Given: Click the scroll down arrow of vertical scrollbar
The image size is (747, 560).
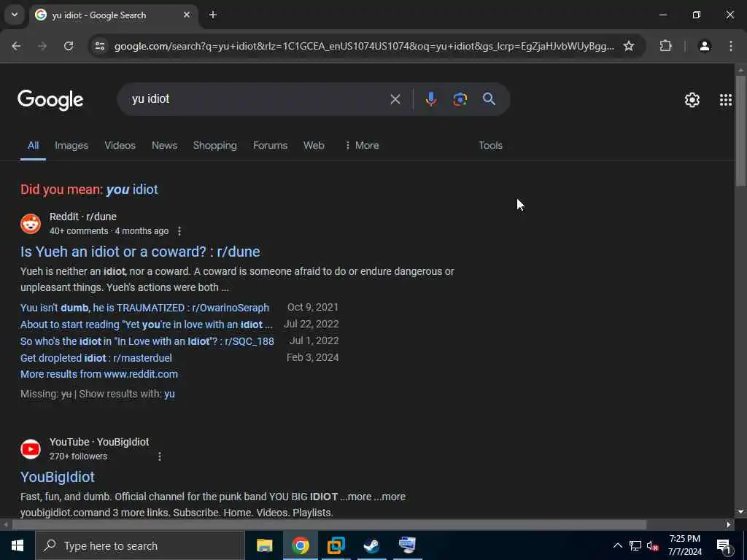Looking at the screenshot, I should tap(740, 512).
